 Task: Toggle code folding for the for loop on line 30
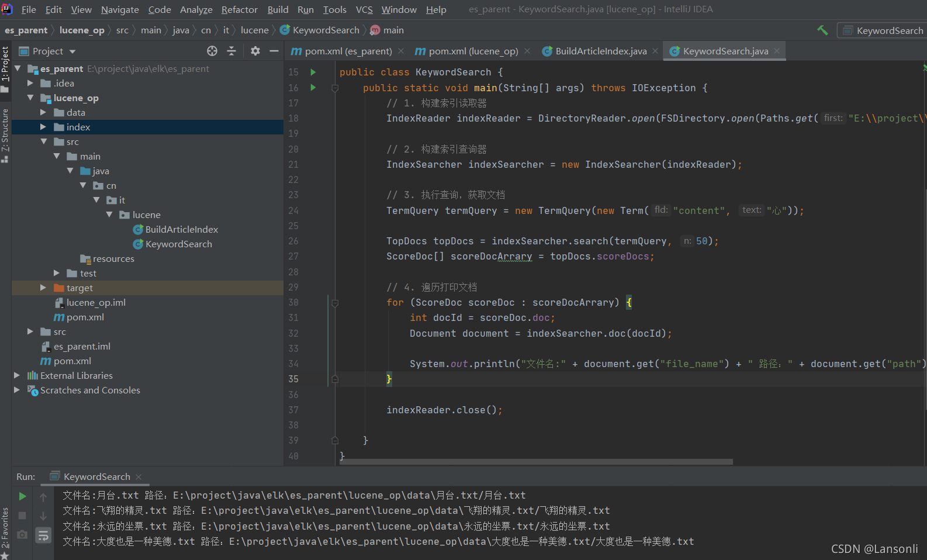[335, 303]
